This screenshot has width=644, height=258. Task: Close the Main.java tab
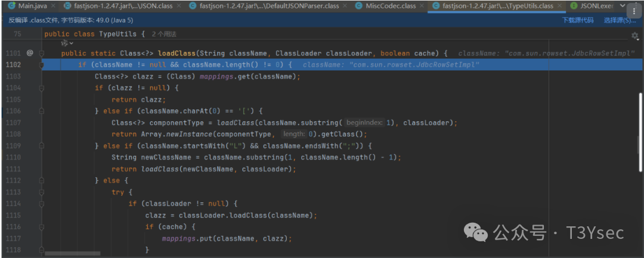point(52,6)
